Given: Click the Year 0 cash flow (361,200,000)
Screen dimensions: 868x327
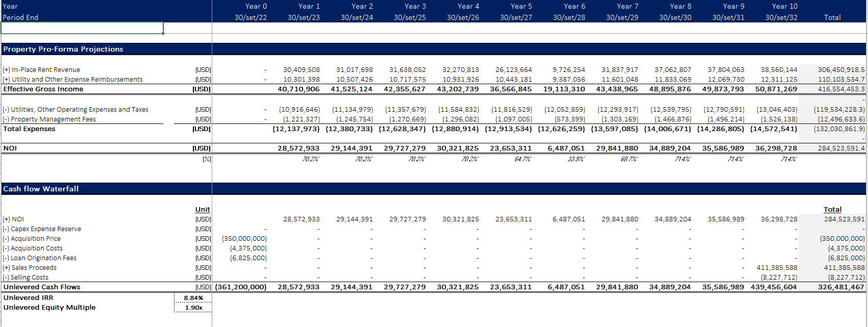Looking at the screenshot, I should pos(241,287).
